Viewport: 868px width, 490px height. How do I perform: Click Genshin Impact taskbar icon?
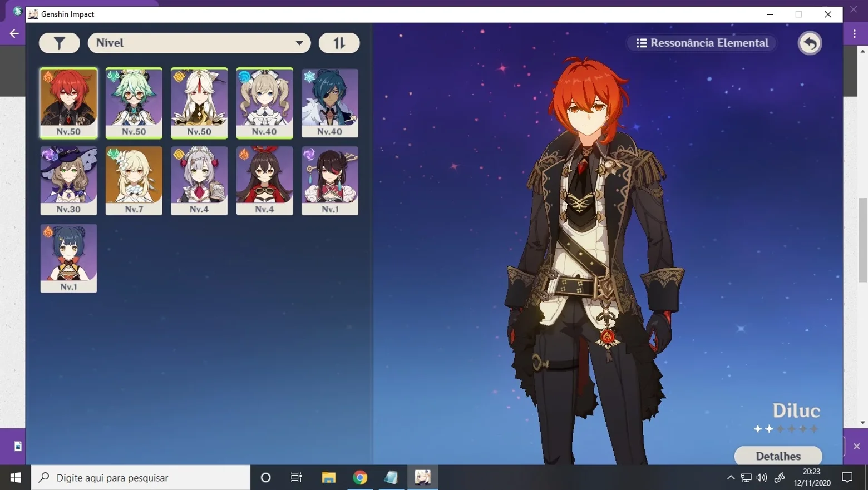(423, 477)
